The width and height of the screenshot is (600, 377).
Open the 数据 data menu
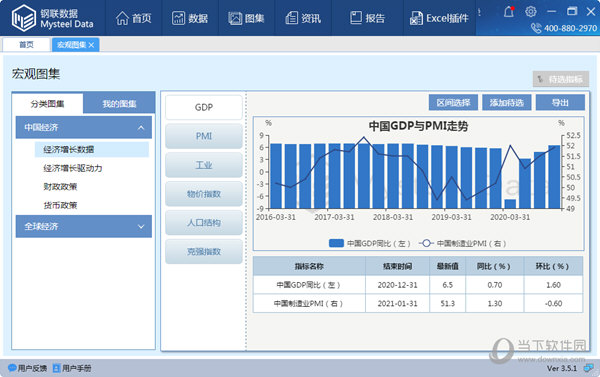coord(190,18)
